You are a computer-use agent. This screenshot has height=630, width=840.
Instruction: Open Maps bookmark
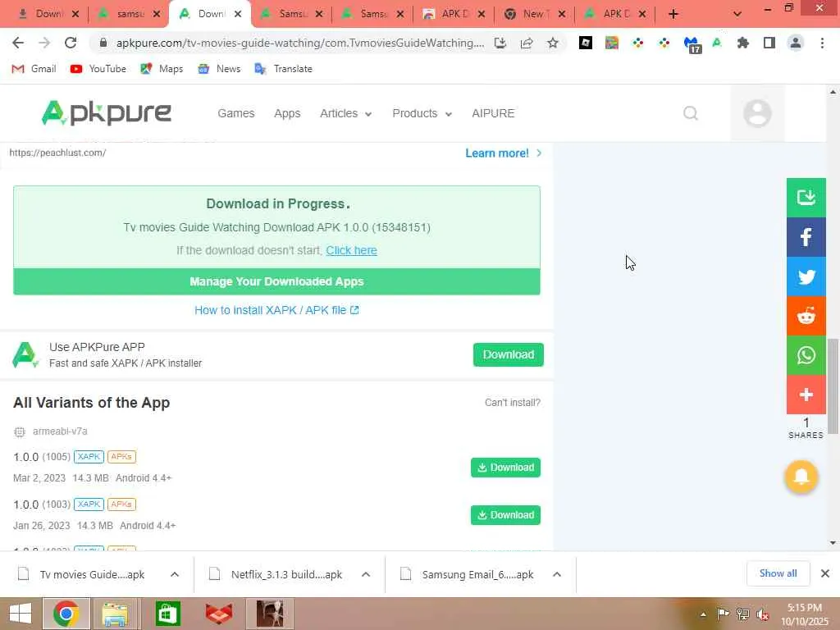(162, 69)
